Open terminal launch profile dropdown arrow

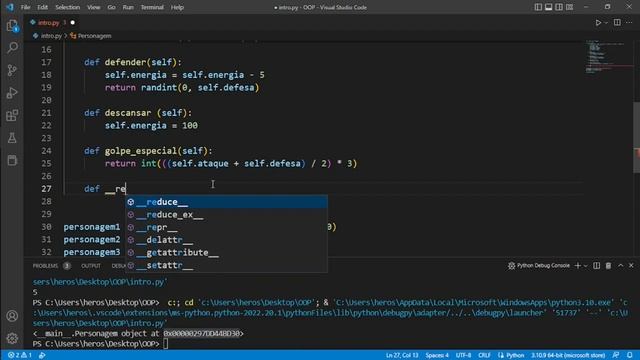(x=586, y=266)
